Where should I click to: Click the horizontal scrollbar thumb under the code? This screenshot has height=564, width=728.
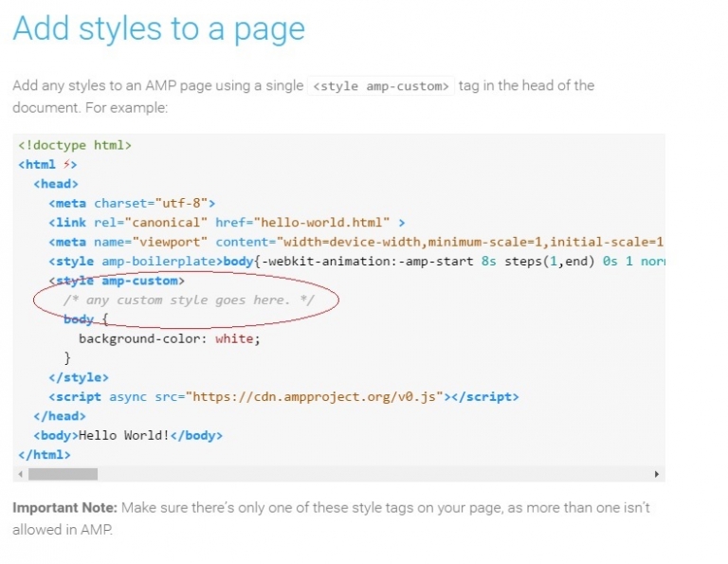63,473
